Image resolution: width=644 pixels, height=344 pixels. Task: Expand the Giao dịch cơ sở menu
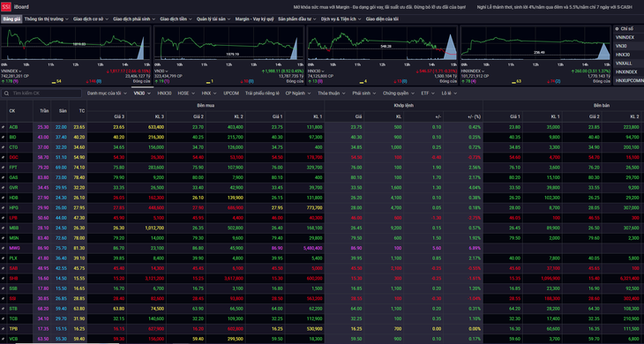[90, 19]
